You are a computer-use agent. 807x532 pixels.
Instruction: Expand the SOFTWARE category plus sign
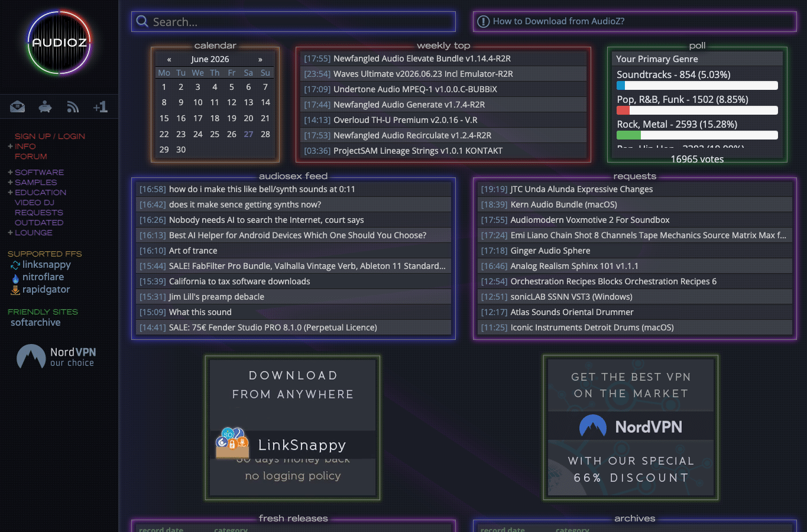[10, 172]
